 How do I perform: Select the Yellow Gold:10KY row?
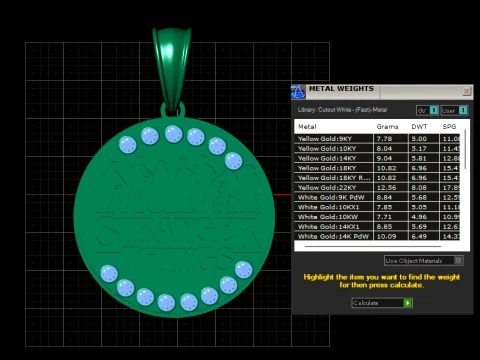(x=377, y=148)
